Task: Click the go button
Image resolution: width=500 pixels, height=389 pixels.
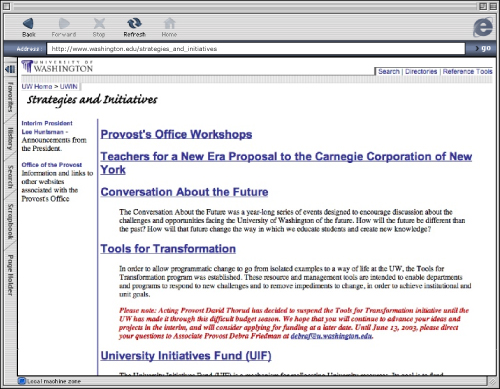Action: coord(483,48)
